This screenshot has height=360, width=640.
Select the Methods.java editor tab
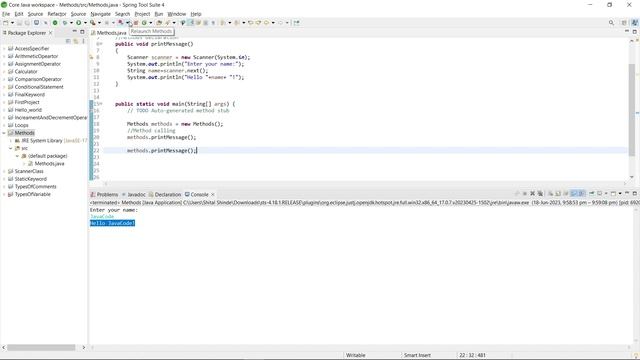[x=109, y=33]
